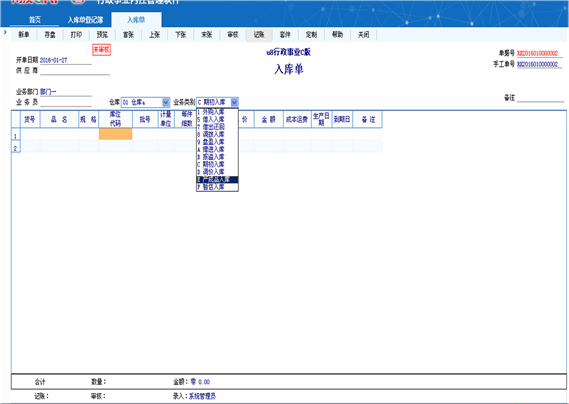Click the 新单 toolbar button
The height and width of the screenshot is (404, 569).
coord(24,35)
